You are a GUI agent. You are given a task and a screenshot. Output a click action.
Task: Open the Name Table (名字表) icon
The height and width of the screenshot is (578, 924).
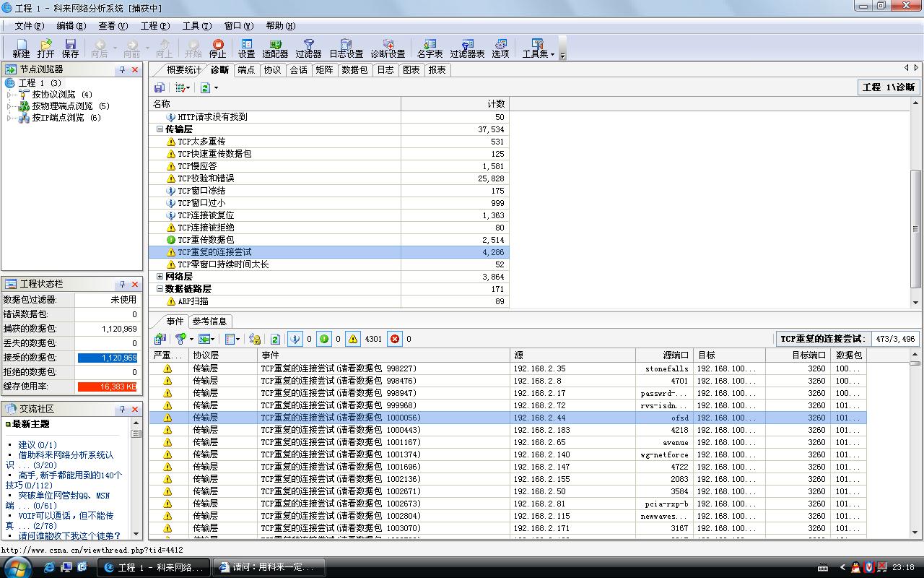[x=430, y=48]
